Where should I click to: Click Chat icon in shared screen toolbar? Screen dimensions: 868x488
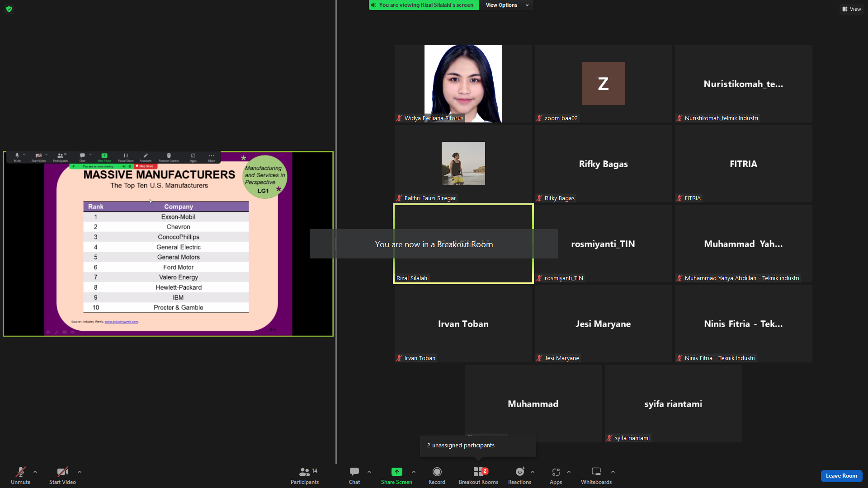point(82,157)
